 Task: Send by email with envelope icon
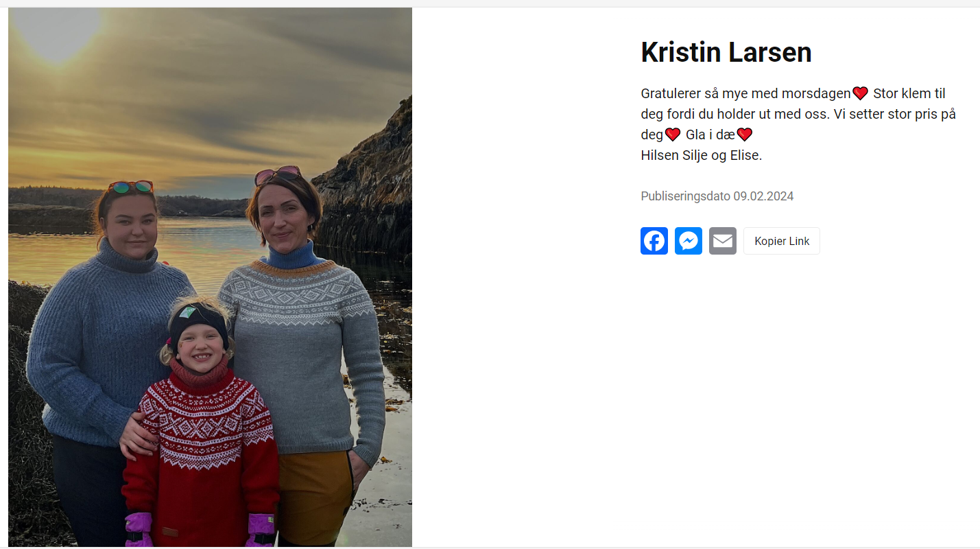click(x=723, y=241)
